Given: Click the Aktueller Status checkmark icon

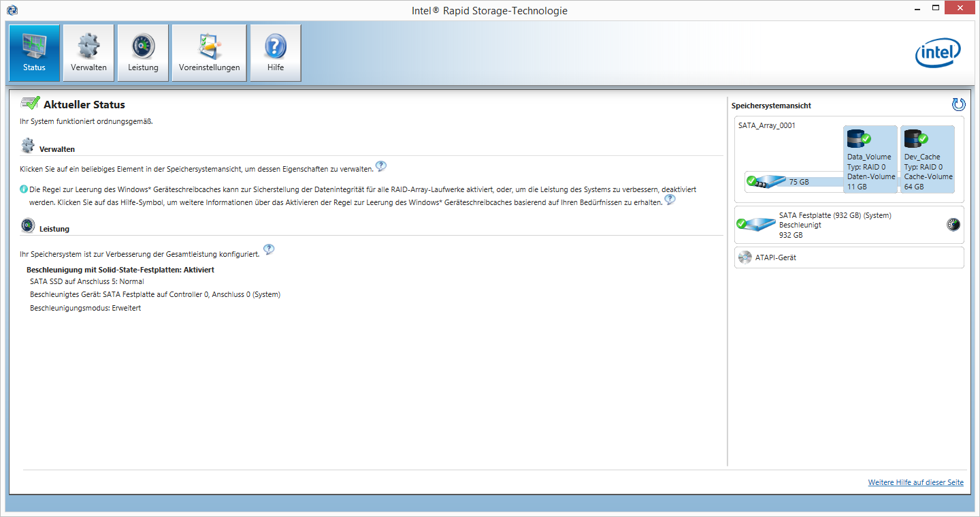Looking at the screenshot, I should click(x=30, y=104).
